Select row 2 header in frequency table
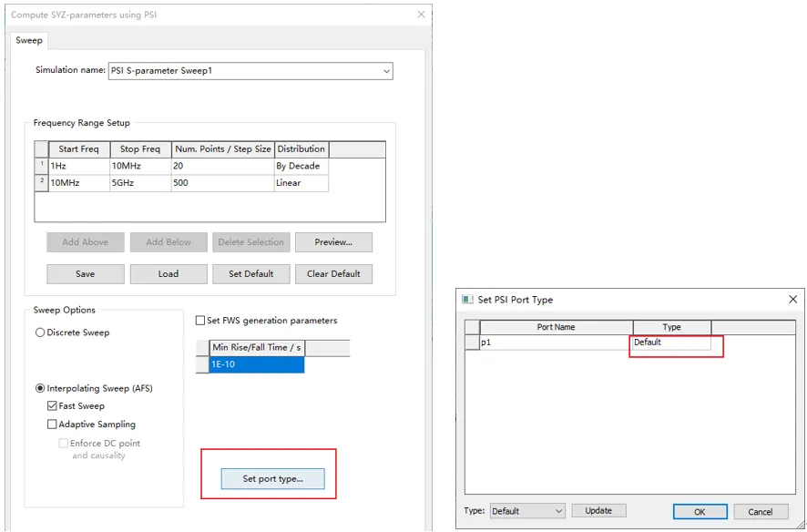This screenshot has width=807, height=532. click(x=41, y=183)
